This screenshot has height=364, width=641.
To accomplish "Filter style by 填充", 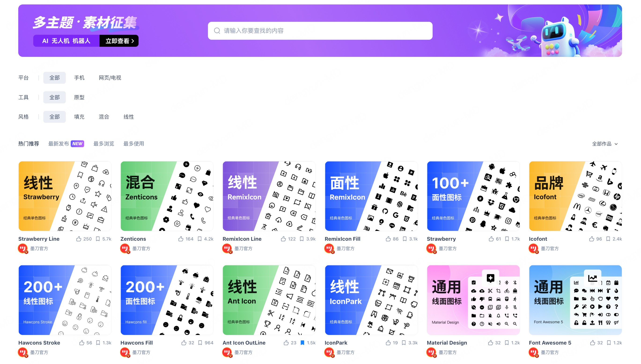I will [x=79, y=117].
